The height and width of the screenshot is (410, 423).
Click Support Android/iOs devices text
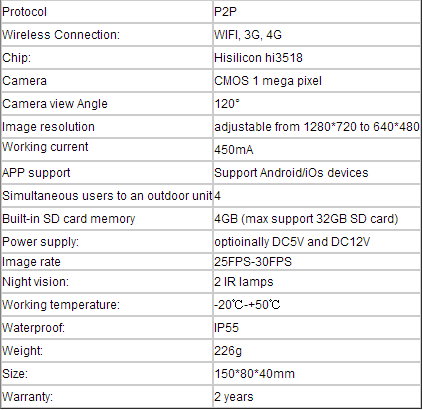[x=291, y=173]
